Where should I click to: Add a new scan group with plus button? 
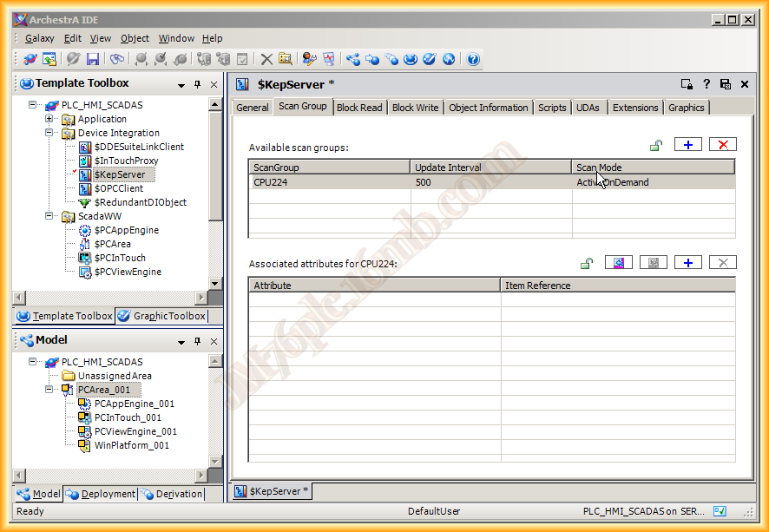(x=687, y=145)
